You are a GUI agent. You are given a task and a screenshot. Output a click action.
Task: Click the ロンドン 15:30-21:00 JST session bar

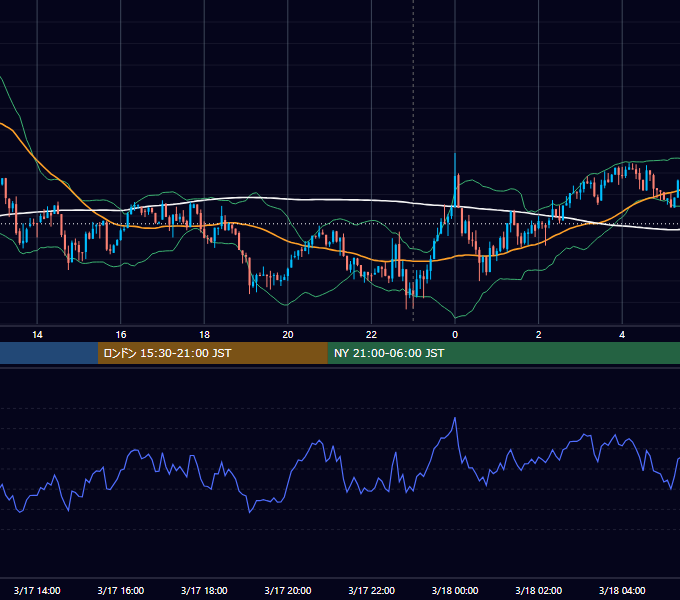pos(212,353)
